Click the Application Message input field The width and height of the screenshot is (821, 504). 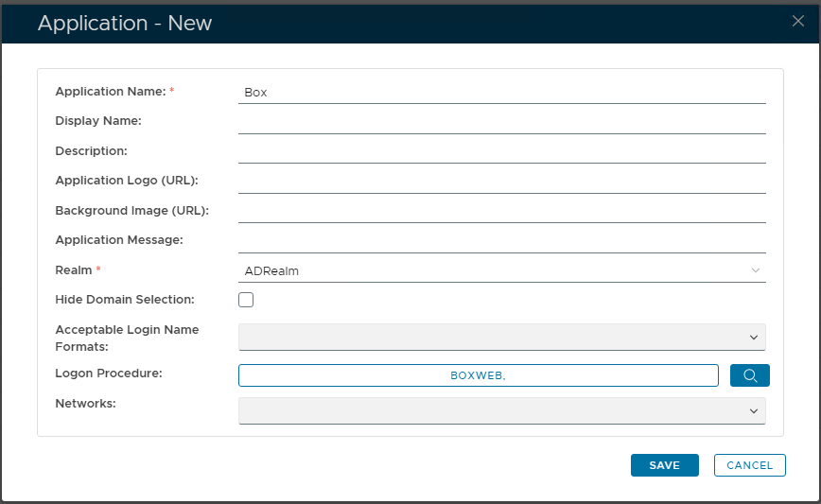pos(501,241)
